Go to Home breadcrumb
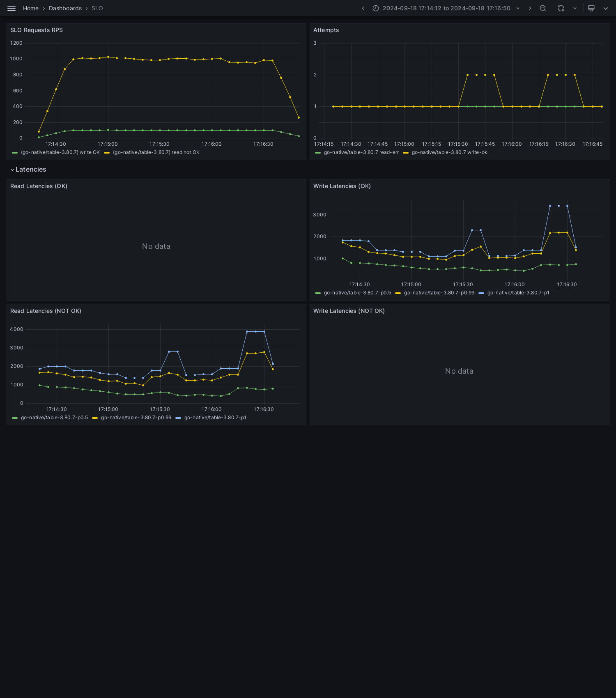 pos(31,8)
